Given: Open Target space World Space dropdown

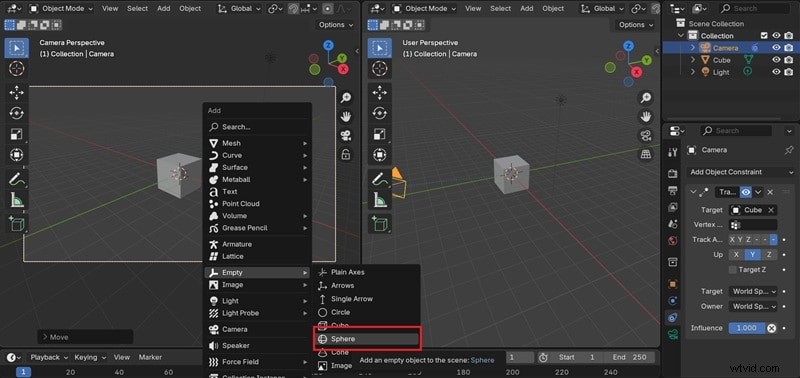Looking at the screenshot, I should click(754, 291).
